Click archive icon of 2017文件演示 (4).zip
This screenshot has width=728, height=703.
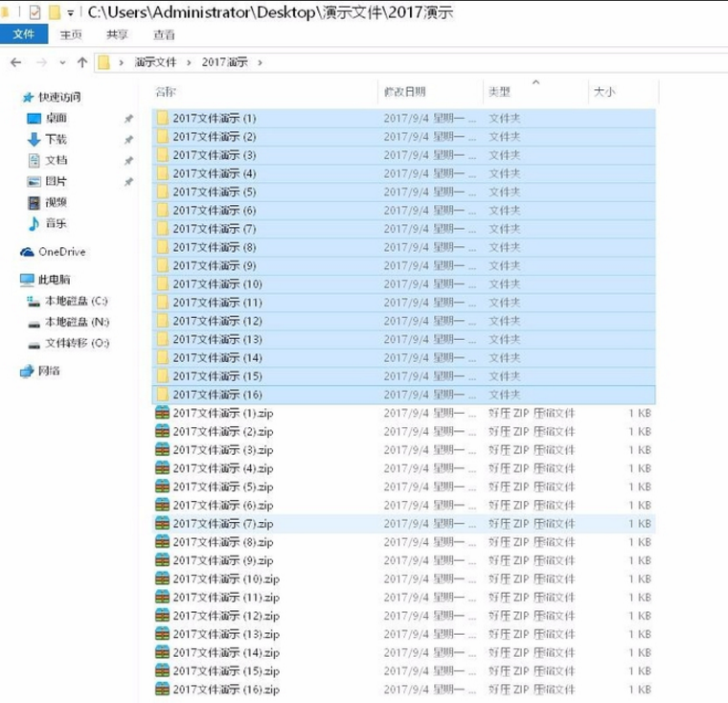162,467
